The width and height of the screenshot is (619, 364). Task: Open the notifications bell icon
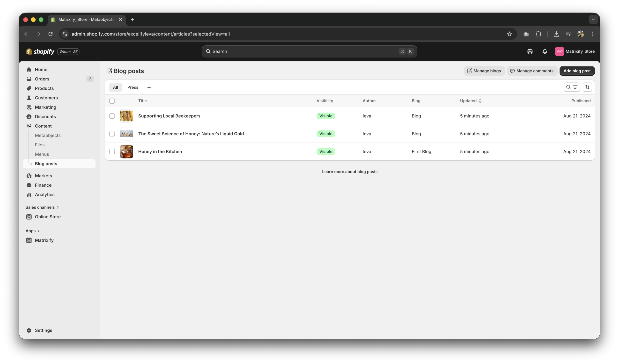545,51
